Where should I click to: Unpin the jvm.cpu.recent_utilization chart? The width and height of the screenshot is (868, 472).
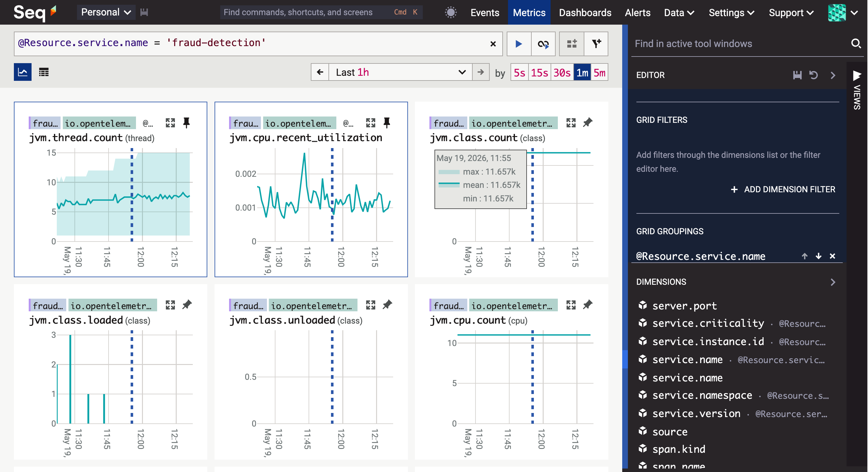pos(387,123)
